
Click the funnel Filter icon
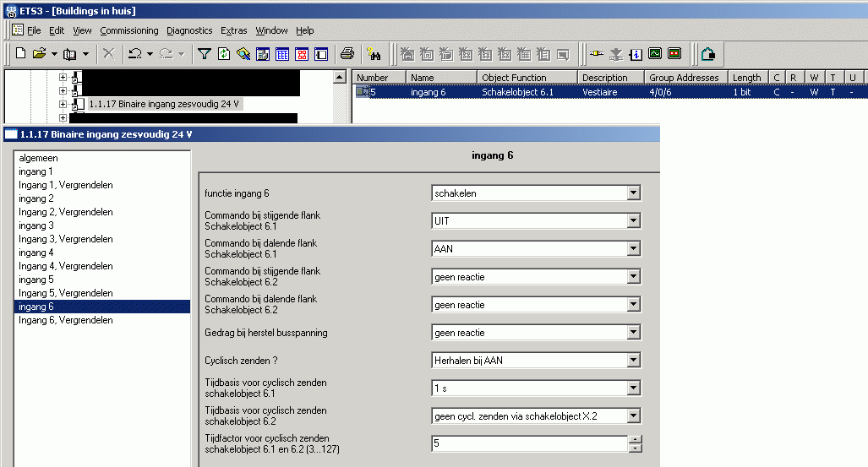205,54
